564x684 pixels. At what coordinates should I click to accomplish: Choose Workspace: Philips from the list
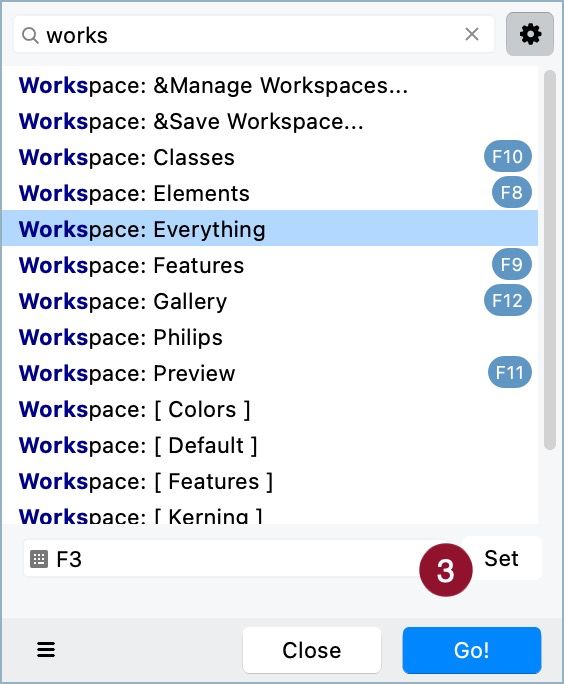coord(270,337)
